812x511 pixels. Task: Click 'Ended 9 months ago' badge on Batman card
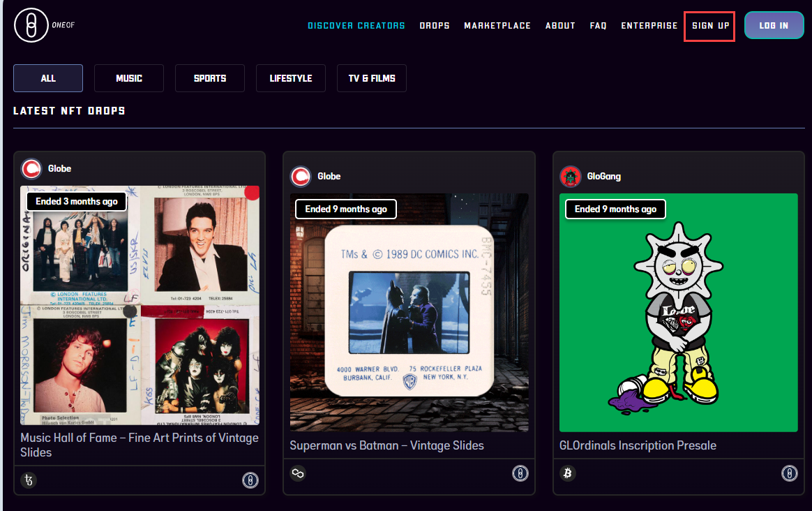pos(346,209)
